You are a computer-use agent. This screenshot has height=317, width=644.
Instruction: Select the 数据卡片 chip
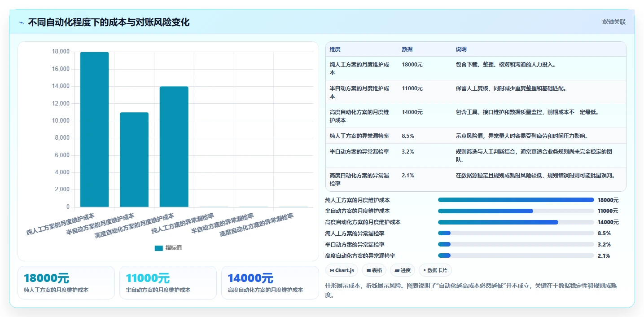coord(435,270)
